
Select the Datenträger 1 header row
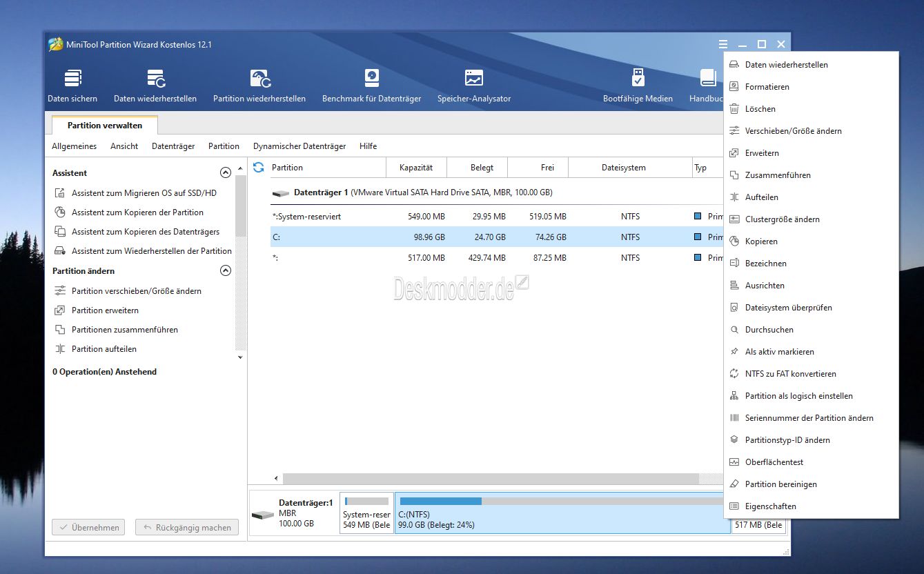tap(497, 192)
